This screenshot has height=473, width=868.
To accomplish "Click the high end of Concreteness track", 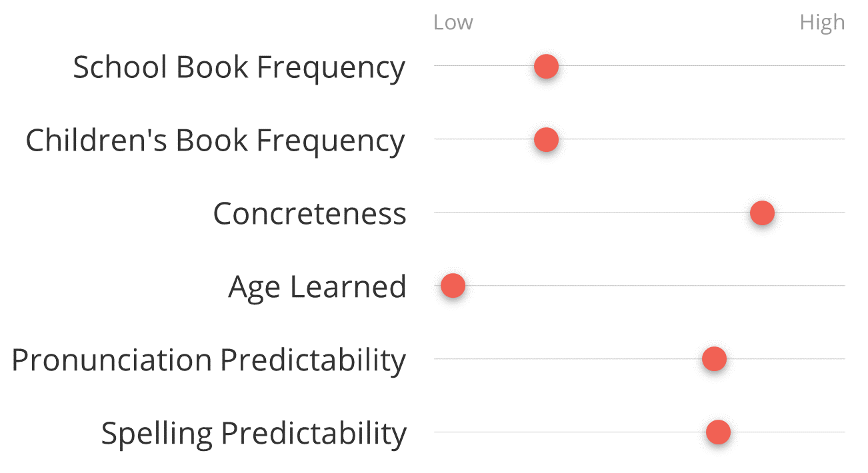I will point(840,213).
